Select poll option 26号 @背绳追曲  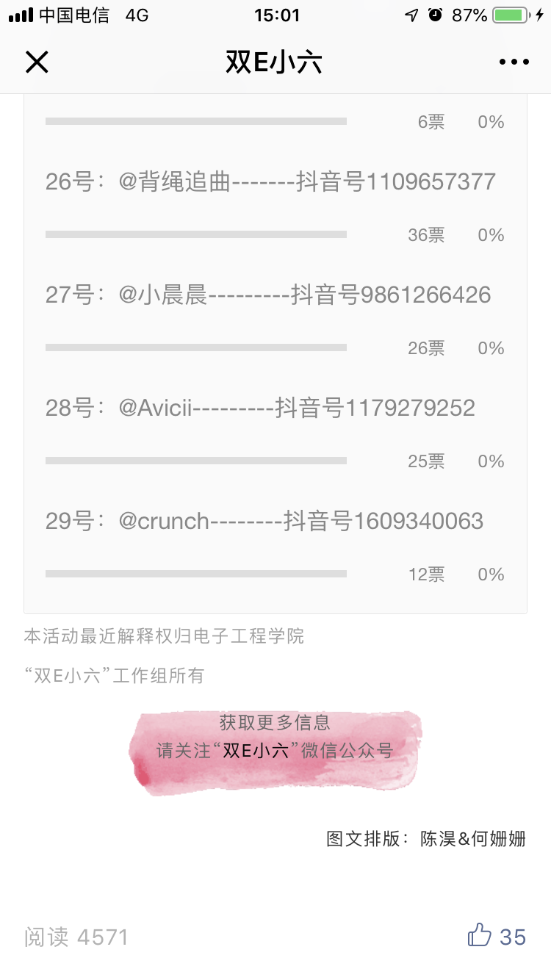point(270,181)
